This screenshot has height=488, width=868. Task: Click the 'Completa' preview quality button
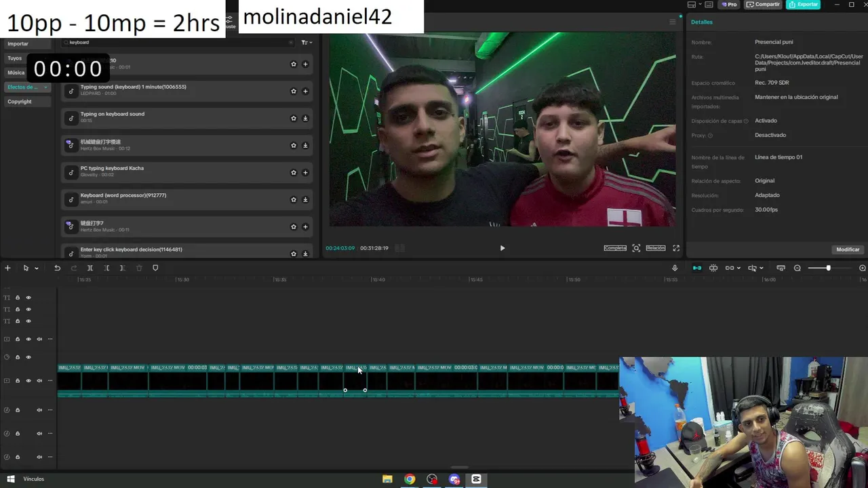pos(615,248)
